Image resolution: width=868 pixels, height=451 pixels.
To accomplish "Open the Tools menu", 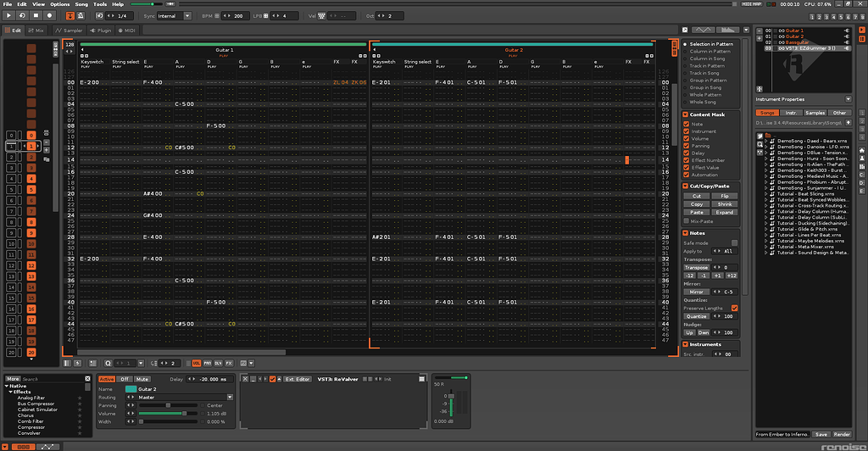I will click(100, 4).
